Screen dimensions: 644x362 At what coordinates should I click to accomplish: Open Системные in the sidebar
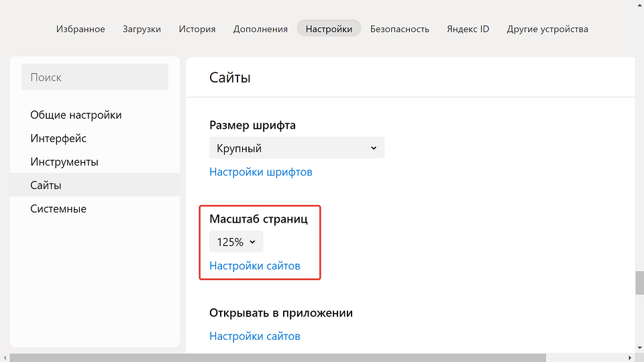click(58, 208)
